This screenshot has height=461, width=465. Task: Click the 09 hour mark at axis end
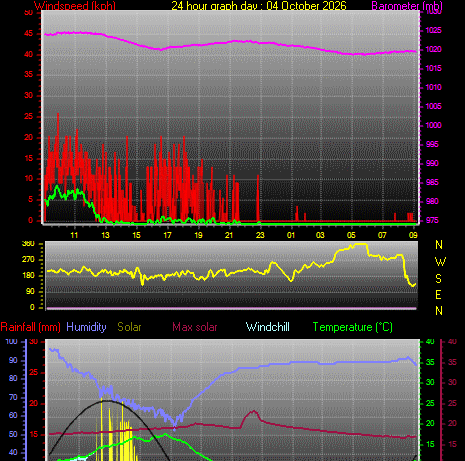tap(413, 235)
